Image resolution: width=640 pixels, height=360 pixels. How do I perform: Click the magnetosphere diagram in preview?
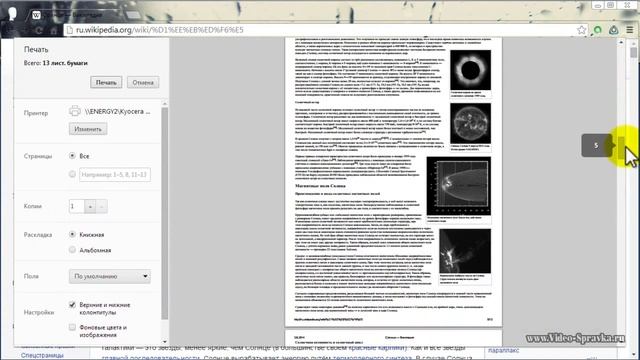(459, 186)
